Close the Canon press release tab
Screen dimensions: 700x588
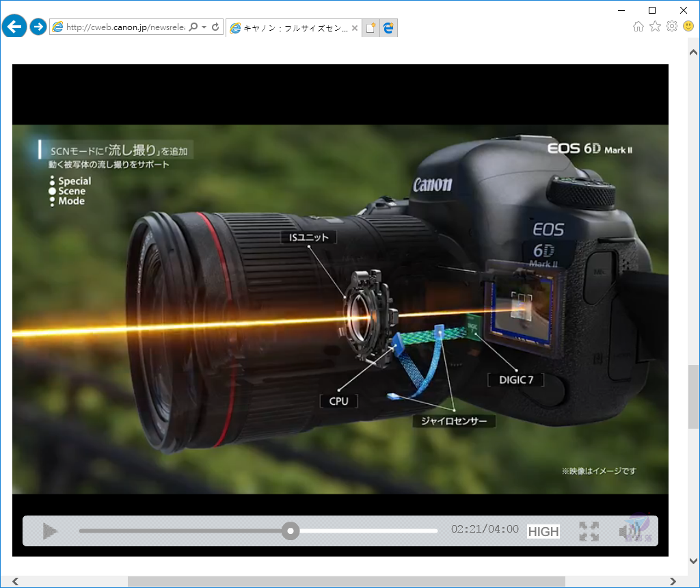[x=355, y=27]
